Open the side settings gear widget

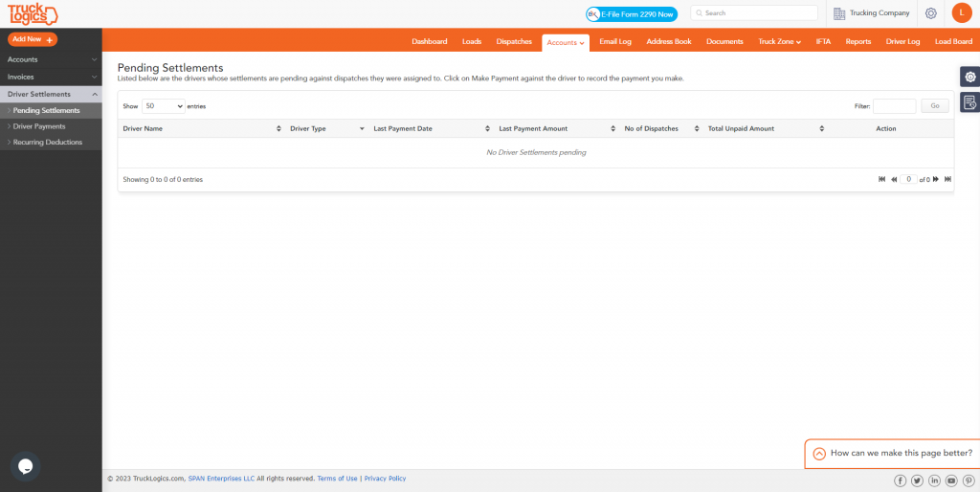coord(970,77)
